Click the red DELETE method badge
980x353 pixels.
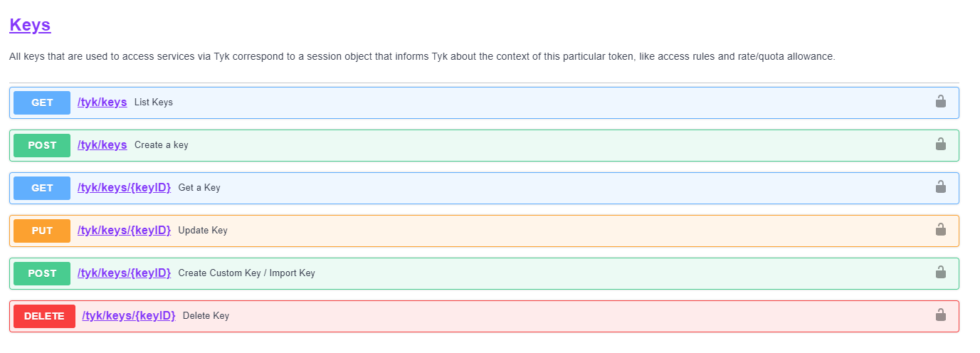(44, 316)
